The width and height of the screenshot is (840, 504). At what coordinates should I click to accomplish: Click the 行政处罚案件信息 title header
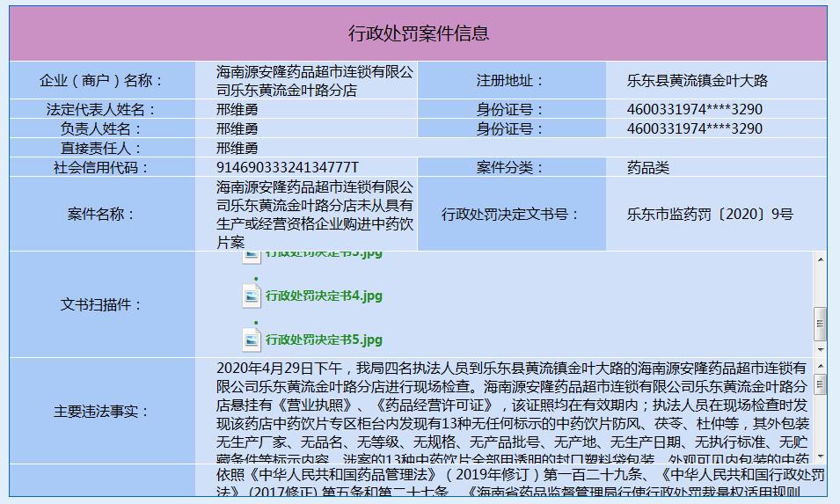[419, 34]
